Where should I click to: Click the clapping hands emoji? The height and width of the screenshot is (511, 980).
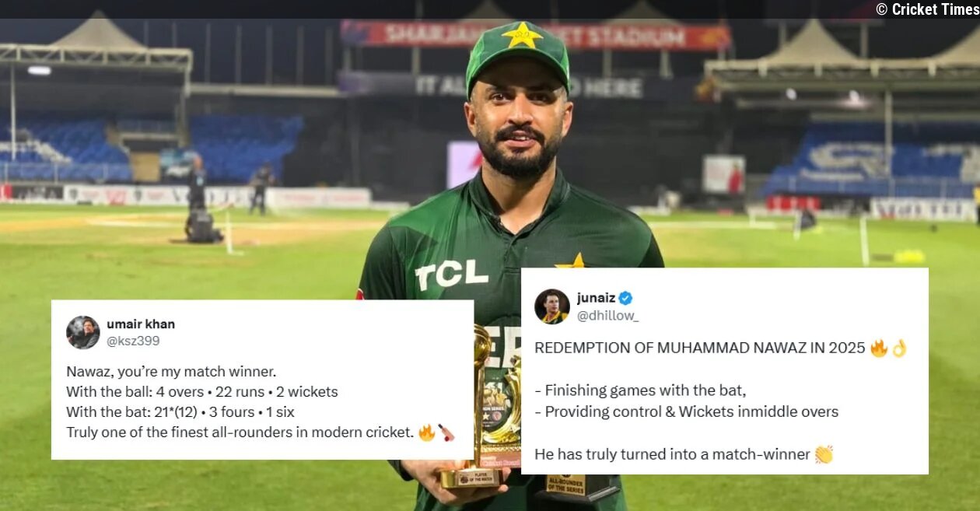click(x=824, y=454)
